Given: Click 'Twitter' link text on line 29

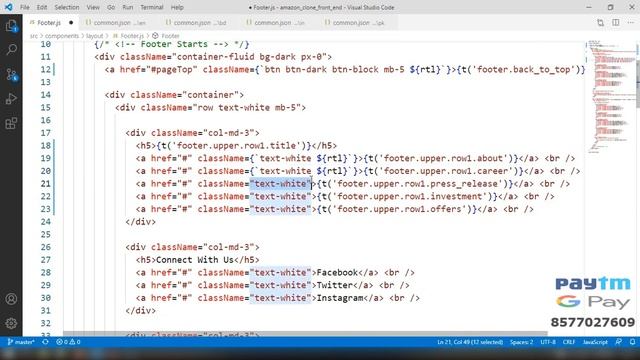Looking at the screenshot, I should pyautogui.click(x=335, y=285).
